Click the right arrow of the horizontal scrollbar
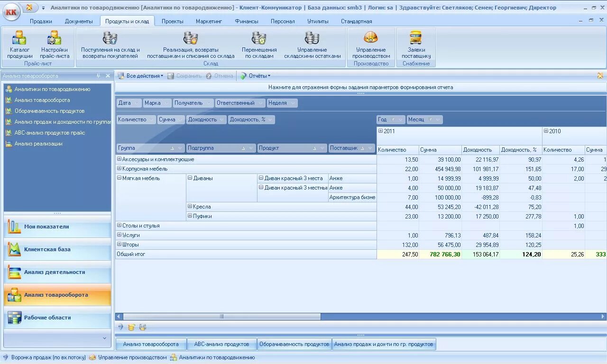The width and height of the screenshot is (607, 364). tap(603, 317)
